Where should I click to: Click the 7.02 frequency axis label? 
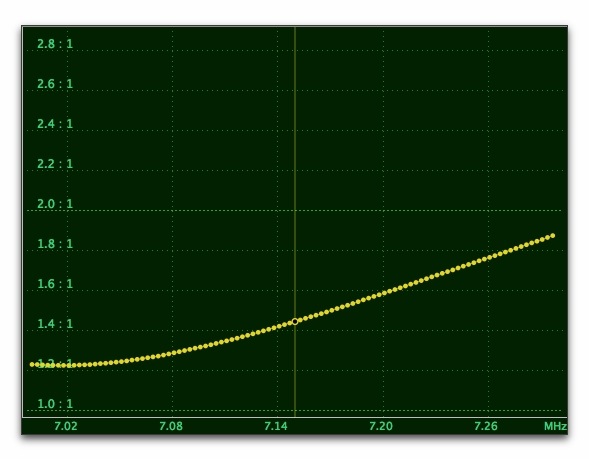point(66,426)
